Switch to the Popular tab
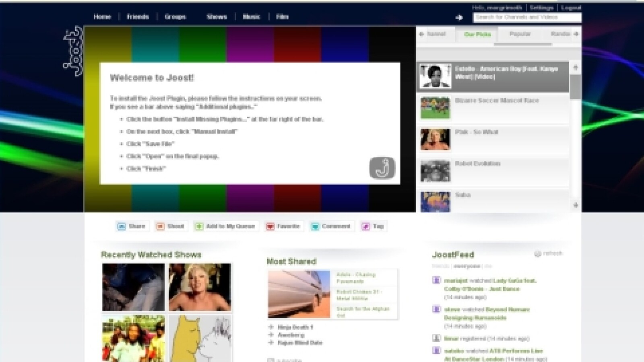This screenshot has height=362, width=644. coord(520,35)
